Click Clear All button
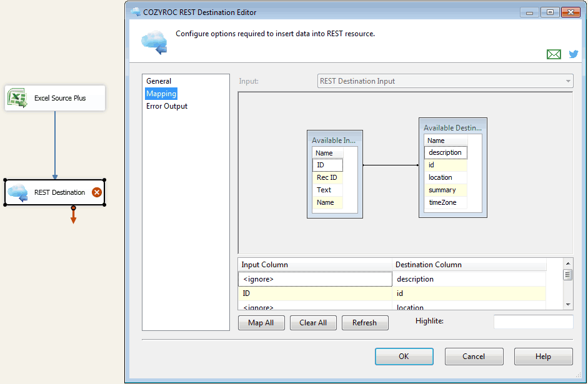The height and width of the screenshot is (384, 588). click(x=313, y=323)
